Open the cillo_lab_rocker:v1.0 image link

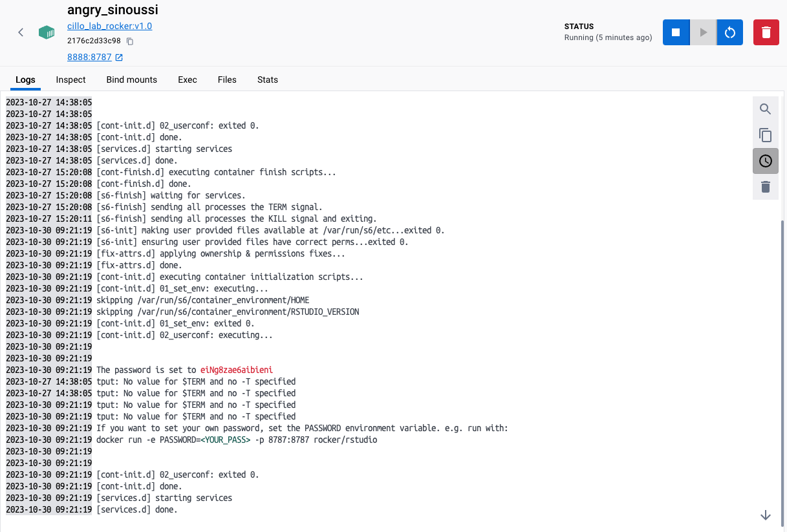[110, 27]
